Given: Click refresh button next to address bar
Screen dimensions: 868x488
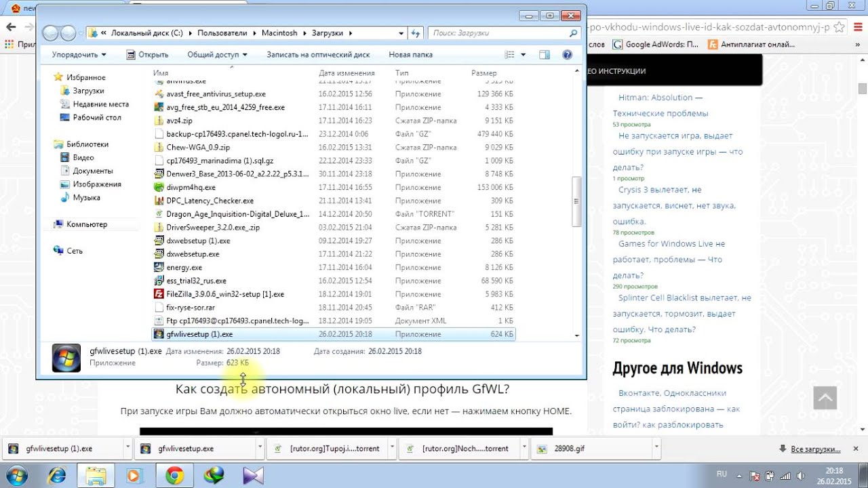Looking at the screenshot, I should tap(417, 33).
